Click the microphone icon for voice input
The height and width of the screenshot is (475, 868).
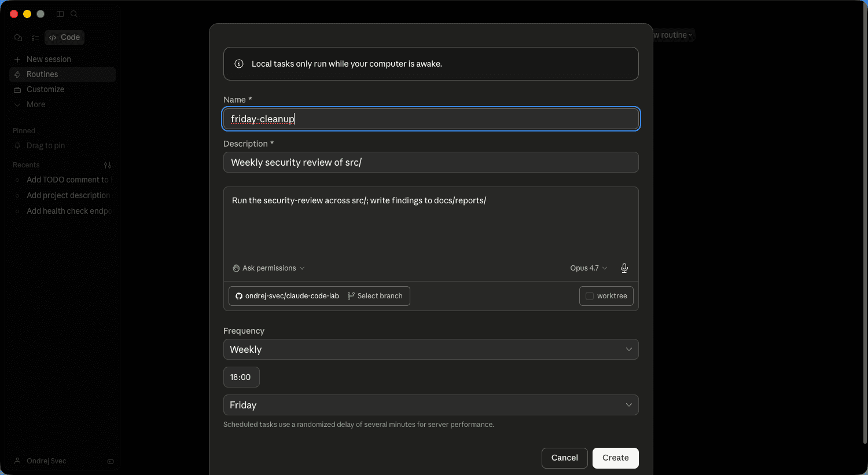point(624,268)
